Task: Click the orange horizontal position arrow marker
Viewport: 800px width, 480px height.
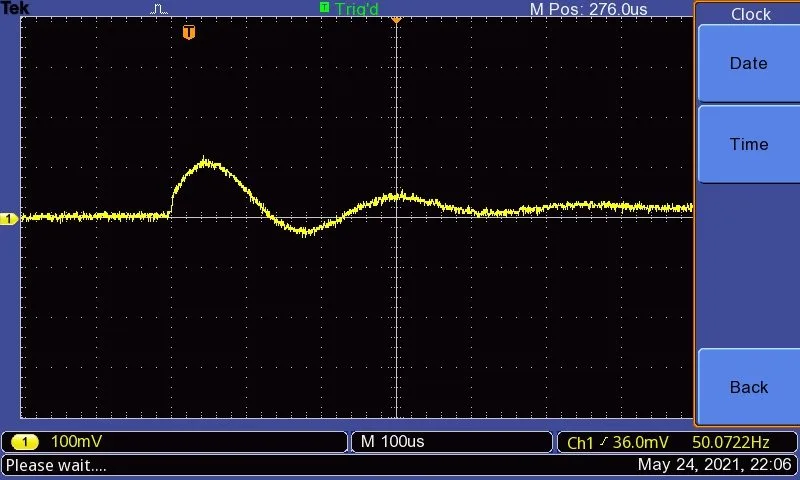Action: click(x=396, y=19)
